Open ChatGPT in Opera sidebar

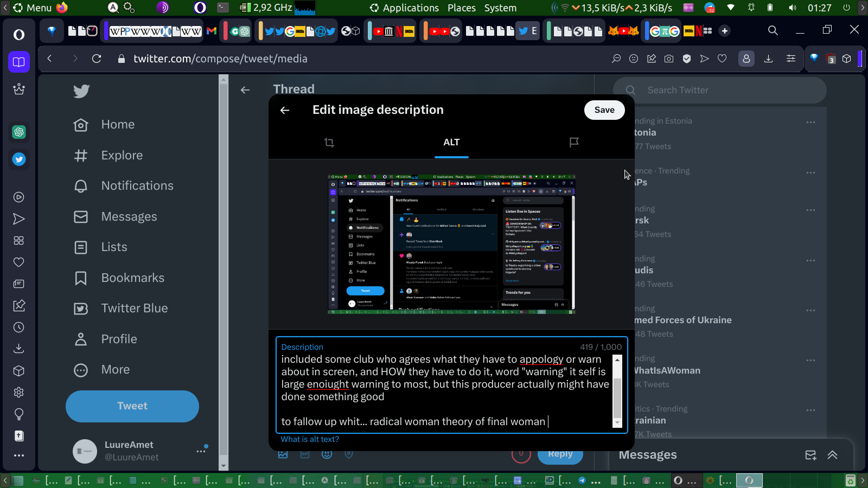point(19,132)
